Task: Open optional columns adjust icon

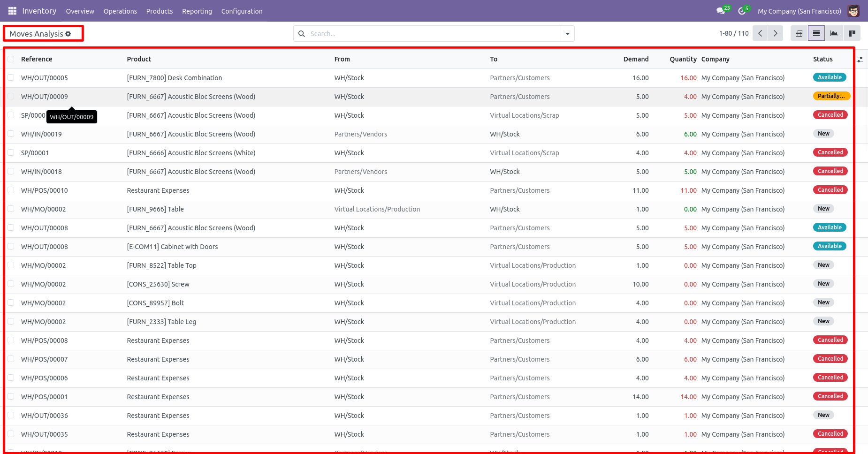Action: click(x=860, y=60)
